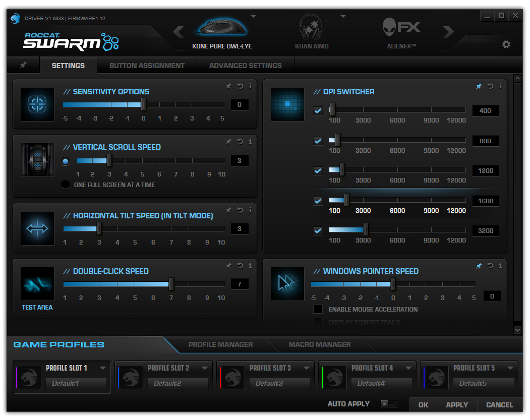The height and width of the screenshot is (420, 530).
Task: Click the Double-Click Speed slider handle
Action: [x=171, y=284]
